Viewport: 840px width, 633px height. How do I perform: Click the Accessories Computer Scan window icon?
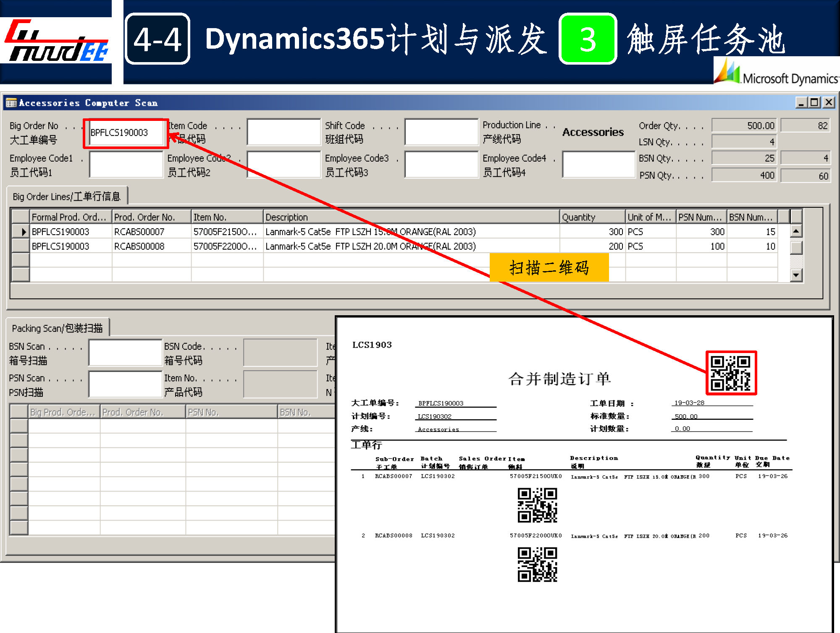click(x=11, y=103)
